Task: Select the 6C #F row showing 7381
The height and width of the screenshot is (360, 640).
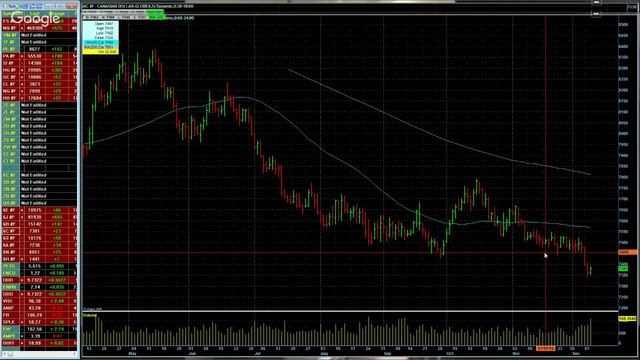Action: (x=39, y=231)
